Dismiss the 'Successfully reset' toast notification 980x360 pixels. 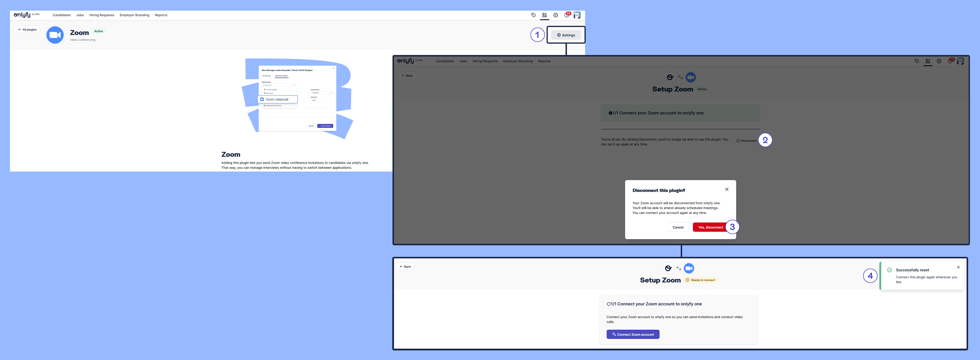(x=958, y=267)
